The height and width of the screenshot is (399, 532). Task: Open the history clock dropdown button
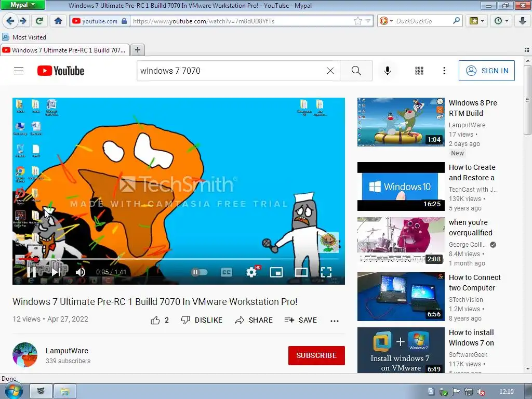501,21
